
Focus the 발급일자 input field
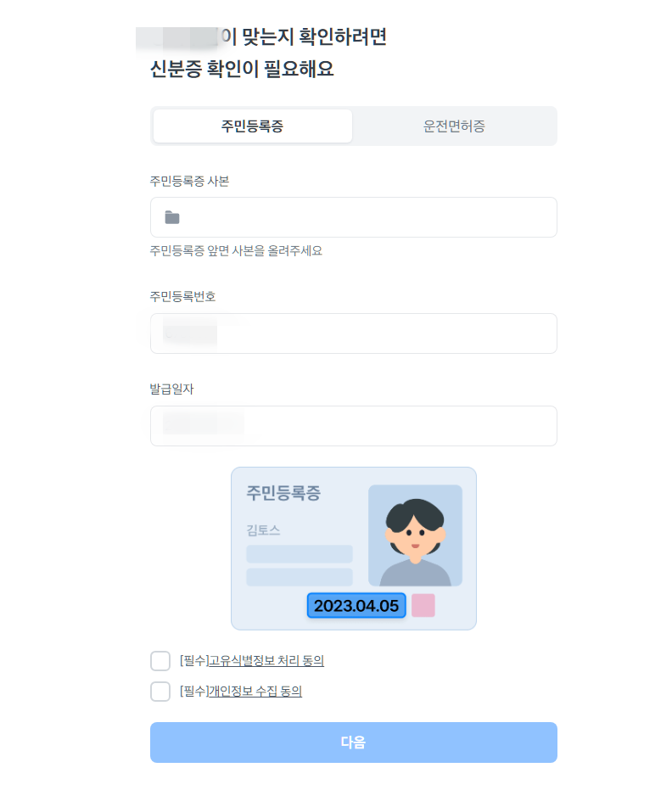pos(354,426)
